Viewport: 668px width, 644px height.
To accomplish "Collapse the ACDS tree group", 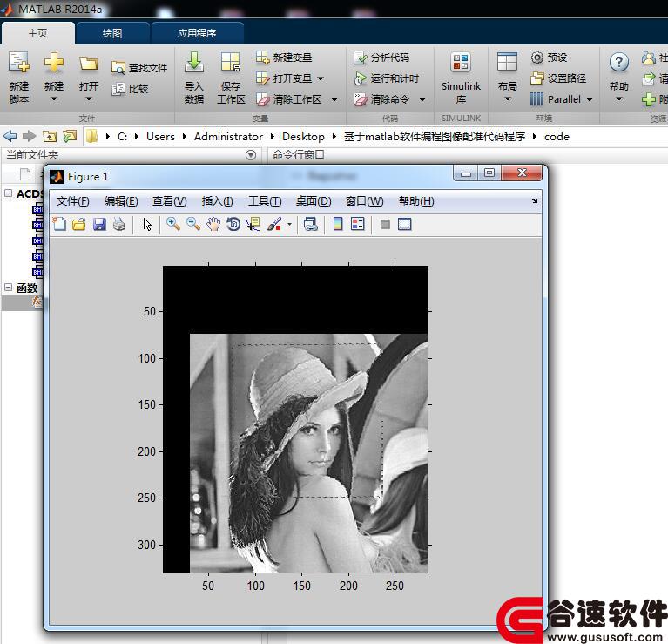I will click(x=8, y=193).
